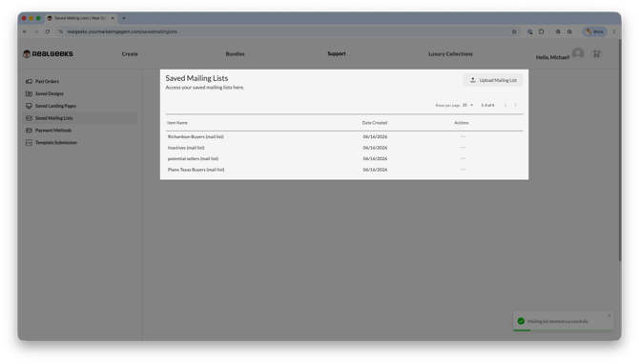639x364 pixels.
Task: Open the browser three-dot menu
Action: click(x=614, y=31)
